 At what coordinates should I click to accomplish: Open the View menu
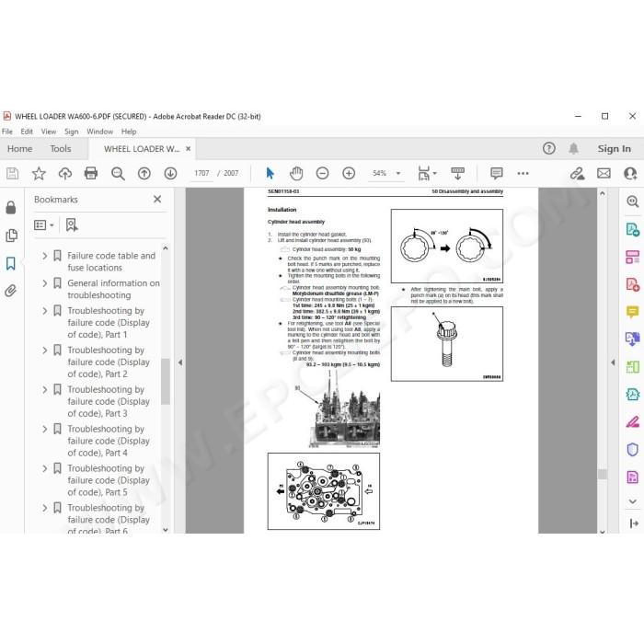[x=49, y=132]
